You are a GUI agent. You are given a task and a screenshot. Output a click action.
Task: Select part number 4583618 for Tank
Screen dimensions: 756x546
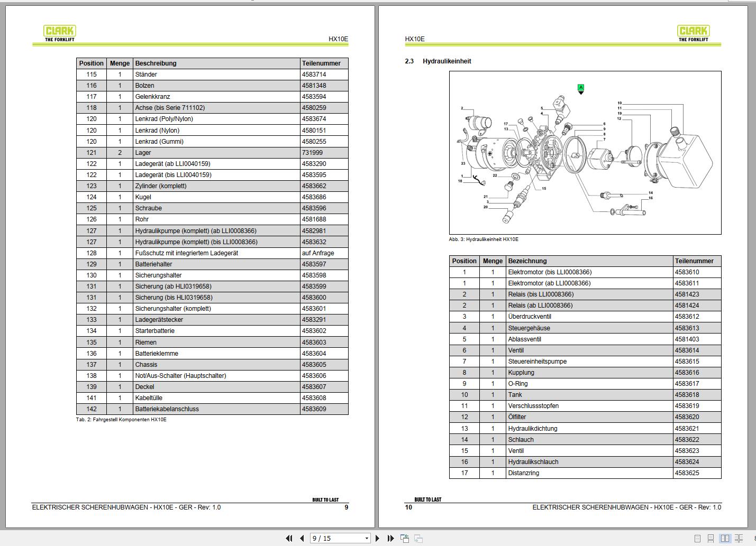tap(687, 395)
